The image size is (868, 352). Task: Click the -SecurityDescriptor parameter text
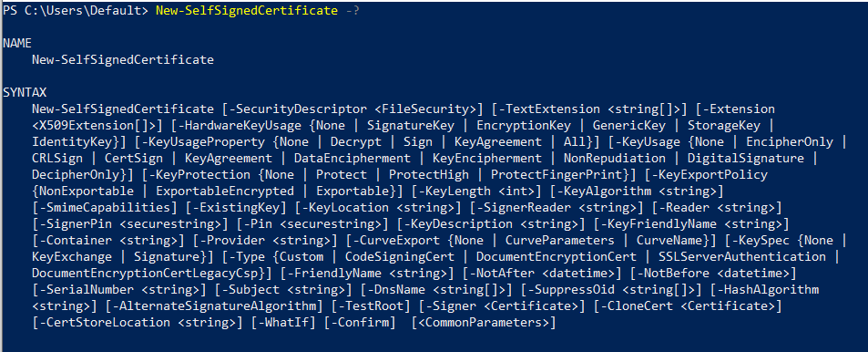click(297, 109)
